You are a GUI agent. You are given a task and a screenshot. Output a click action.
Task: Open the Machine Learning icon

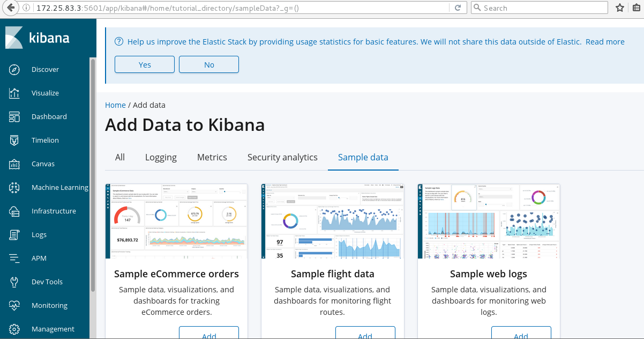[14, 188]
